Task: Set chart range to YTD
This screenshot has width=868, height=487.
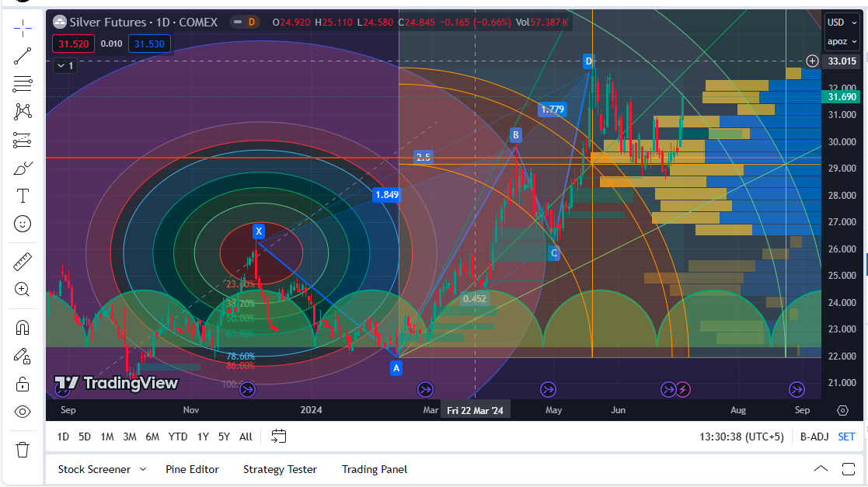Action: [178, 437]
